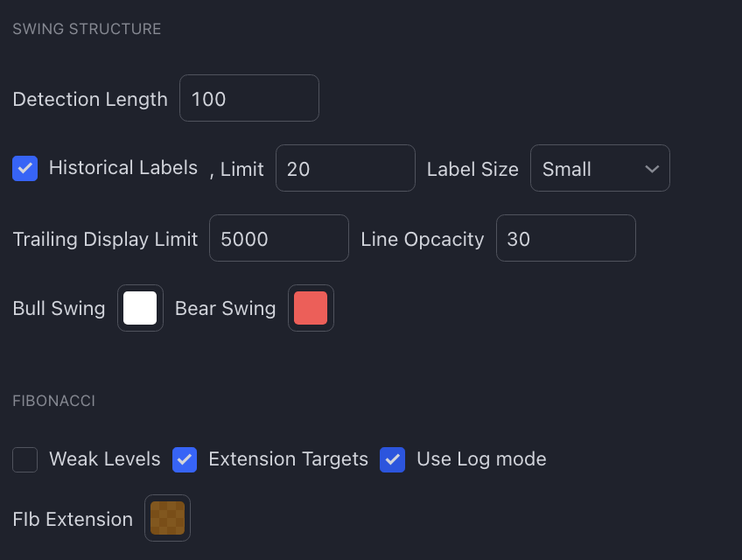The image size is (742, 560).
Task: Click the 'Weak Levels' text label
Action: (105, 459)
